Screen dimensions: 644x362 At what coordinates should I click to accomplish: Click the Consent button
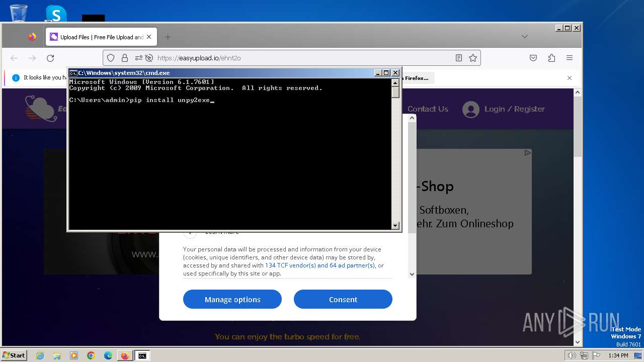(343, 299)
